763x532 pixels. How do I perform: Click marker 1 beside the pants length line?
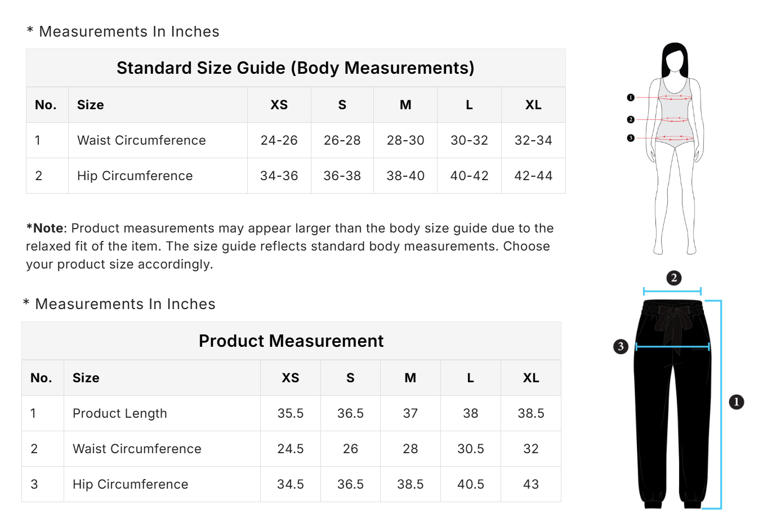point(737,402)
